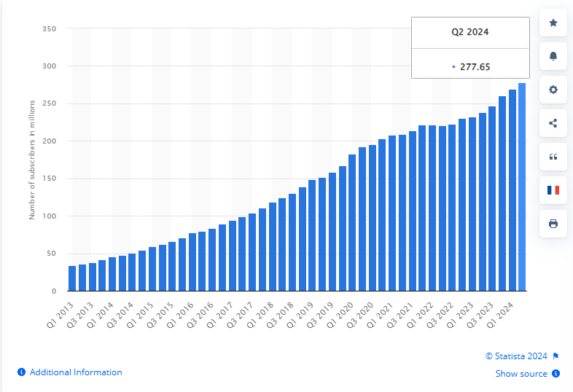Click the info icon beside Additional Information
Screen dimensions: 573x392
22,372
